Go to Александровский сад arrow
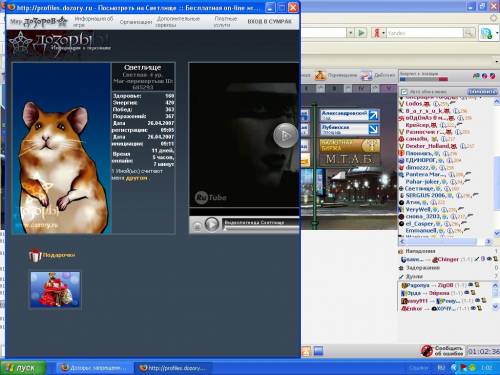This screenshot has height=375, width=500. (x=373, y=115)
